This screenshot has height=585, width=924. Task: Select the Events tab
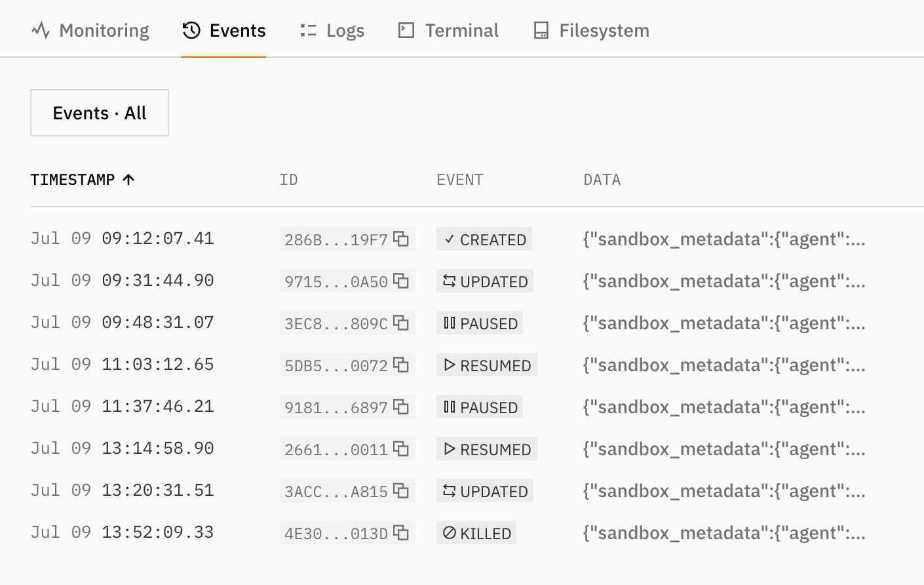coord(223,30)
